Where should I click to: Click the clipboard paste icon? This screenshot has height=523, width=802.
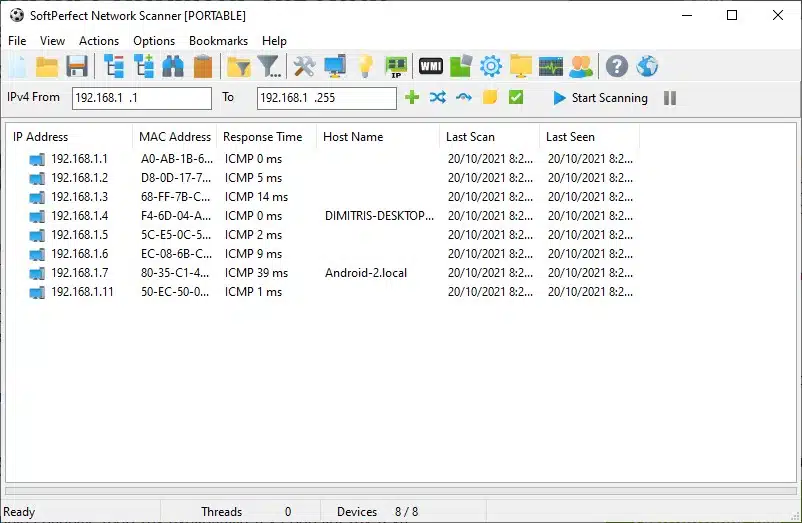[x=203, y=67]
